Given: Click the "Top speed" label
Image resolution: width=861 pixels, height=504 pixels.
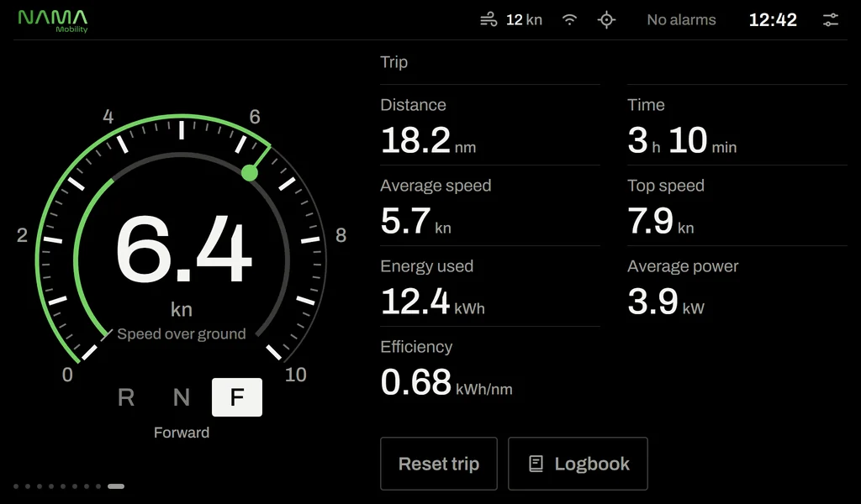Looking at the screenshot, I should pyautogui.click(x=666, y=186).
